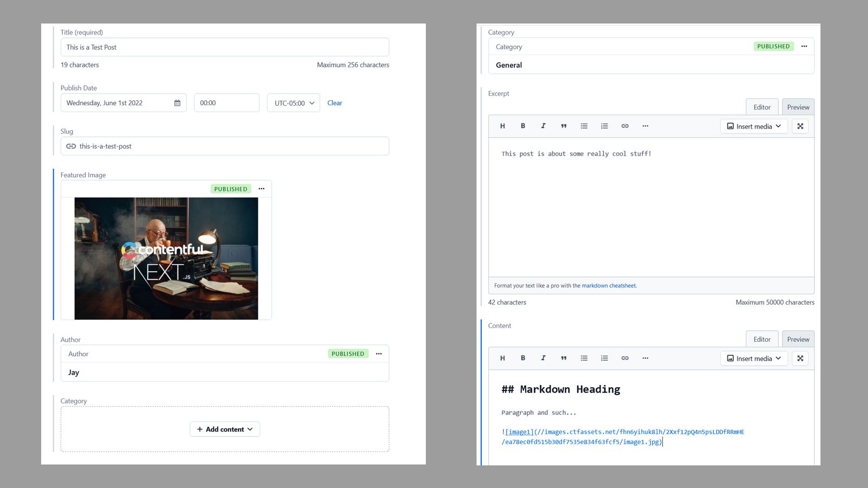Screen dimensions: 868x488
Task: Open the UTC-05:00 timezone dropdown
Action: click(293, 103)
